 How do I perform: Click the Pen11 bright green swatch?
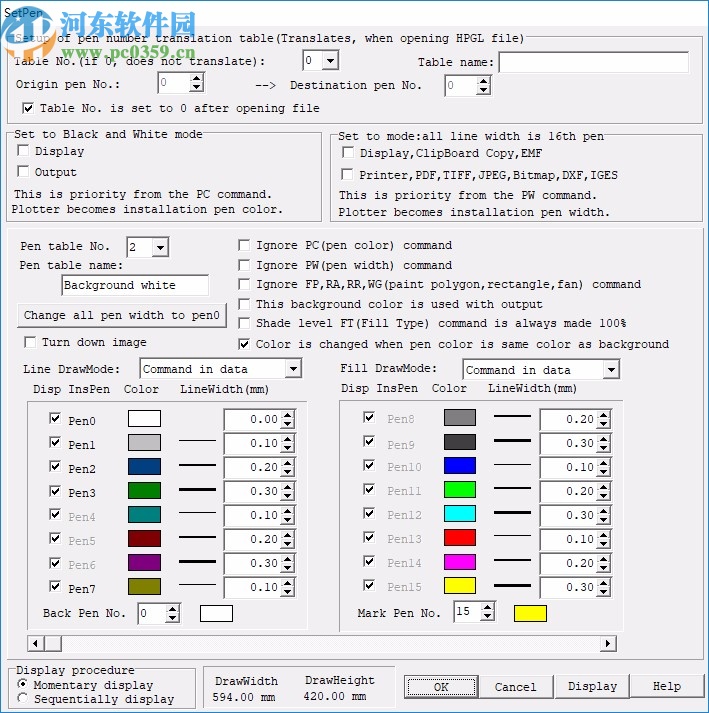tap(460, 490)
